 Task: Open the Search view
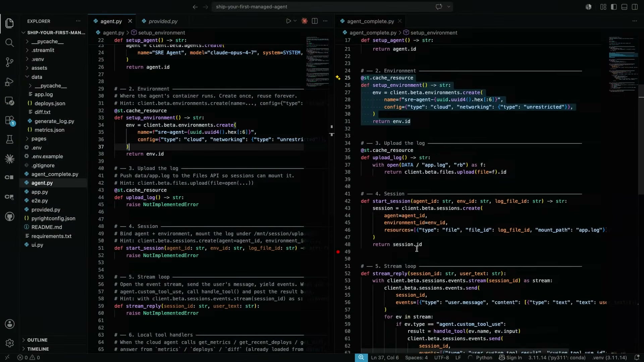point(10,43)
